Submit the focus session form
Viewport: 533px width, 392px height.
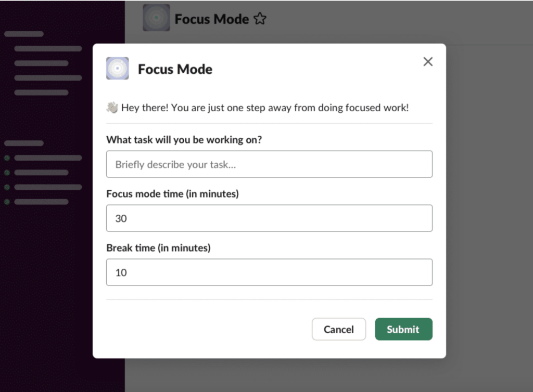point(403,329)
